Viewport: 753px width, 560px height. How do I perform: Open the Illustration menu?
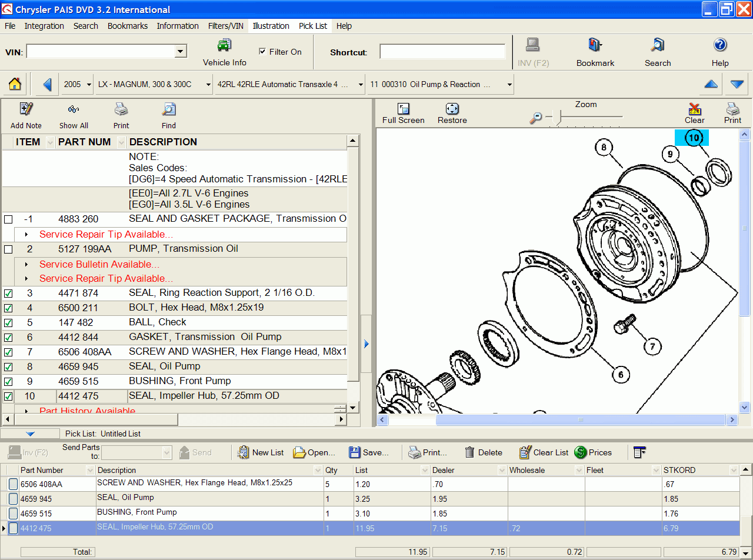click(271, 26)
